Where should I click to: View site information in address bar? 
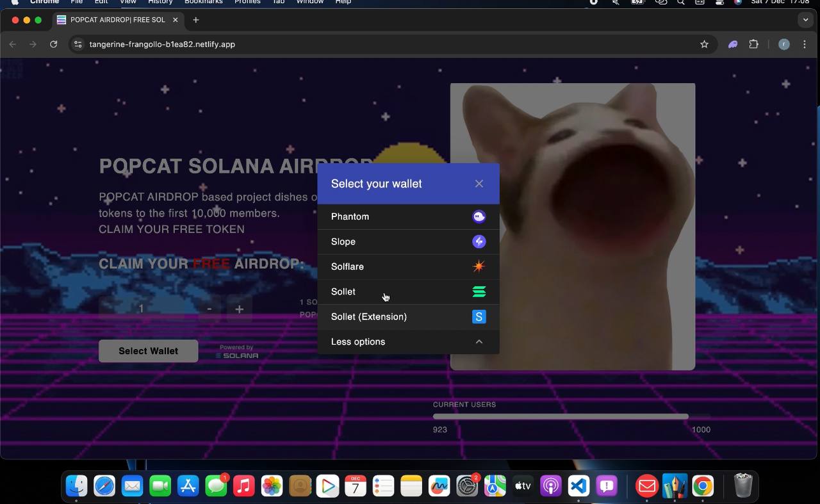(78, 44)
